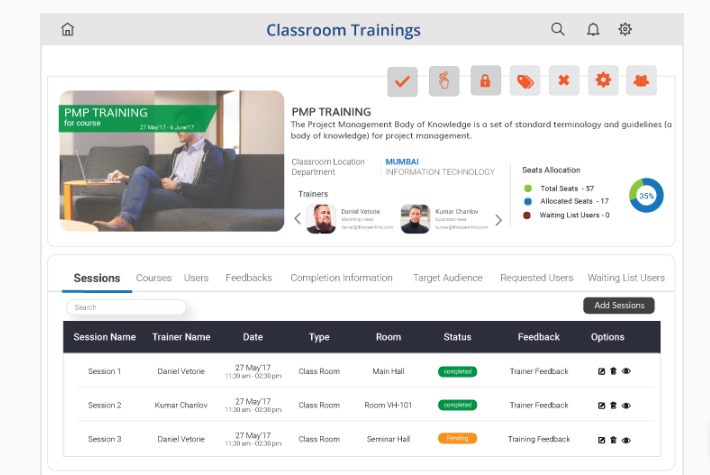Viewport: 710px width, 475px height.
Task: Open the Users tab
Action: tap(196, 278)
